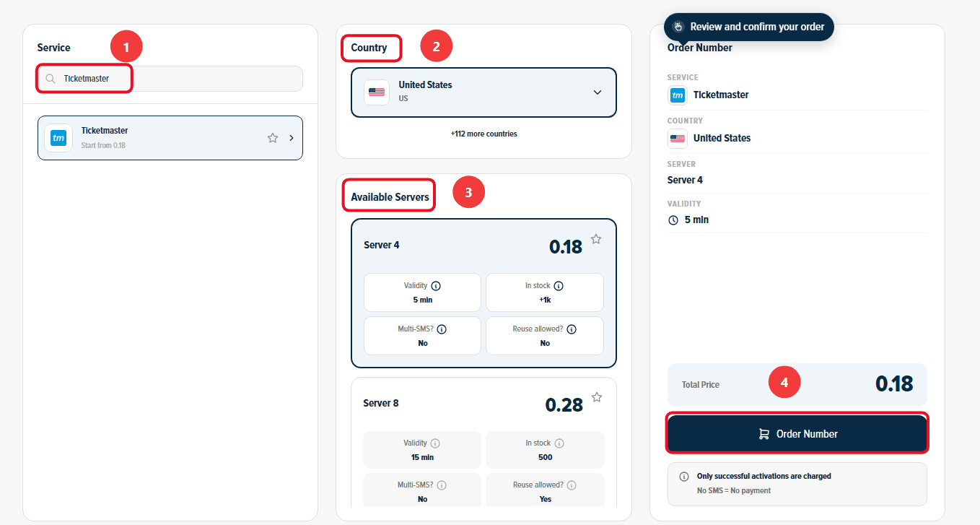
Task: Click the US flag in the order summary
Action: tap(678, 139)
